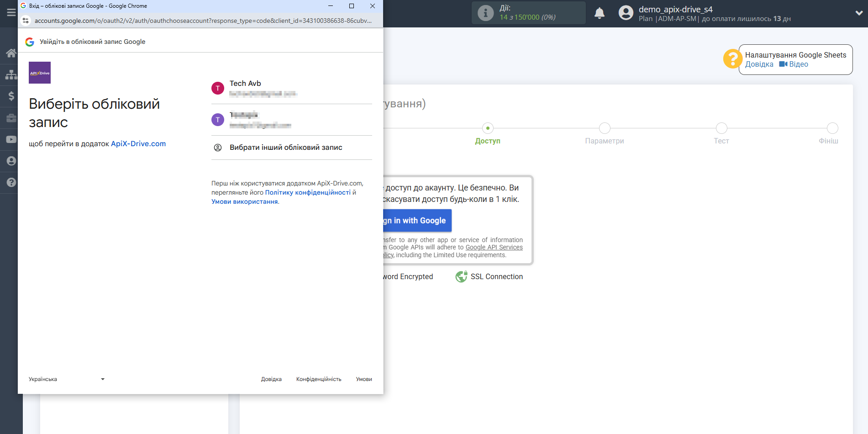This screenshot has height=434, width=868.
Task: Open the connections sitemap icon in sidebar
Action: pos(11,74)
